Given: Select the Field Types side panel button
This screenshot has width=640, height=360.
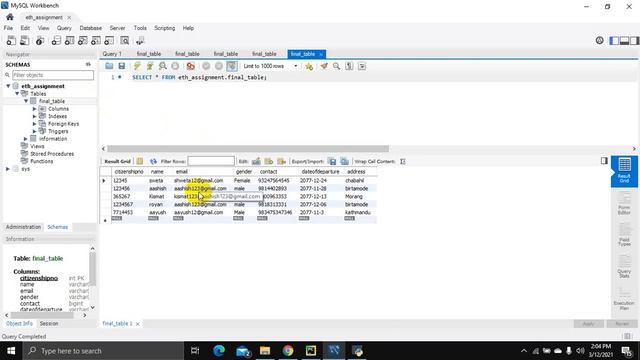Looking at the screenshot, I should point(624,235).
